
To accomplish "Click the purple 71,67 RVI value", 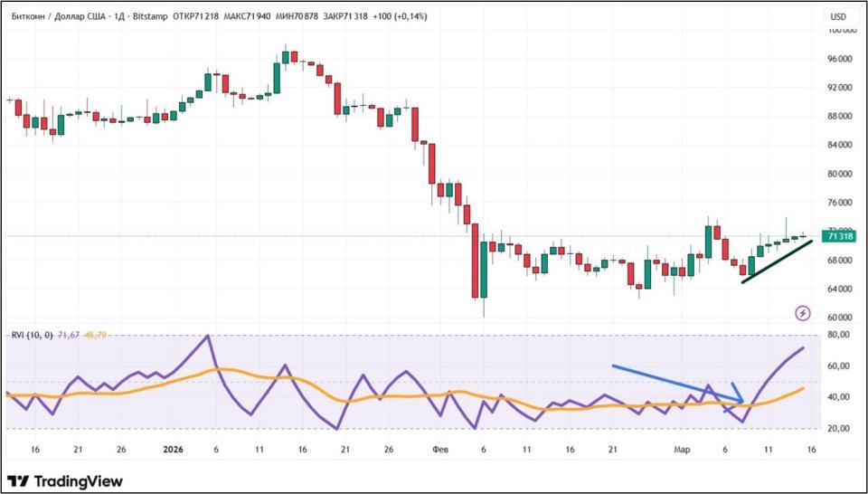I will (x=68, y=335).
